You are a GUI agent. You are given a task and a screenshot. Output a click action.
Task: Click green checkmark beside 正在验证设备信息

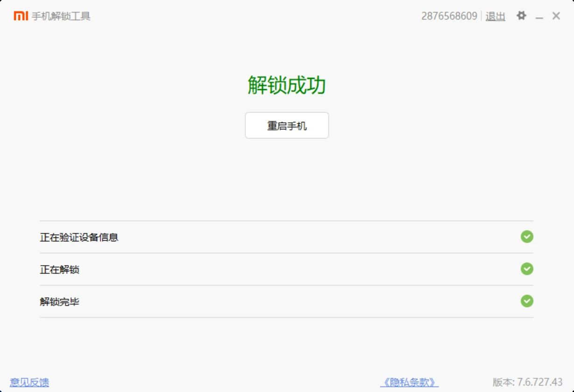(527, 237)
